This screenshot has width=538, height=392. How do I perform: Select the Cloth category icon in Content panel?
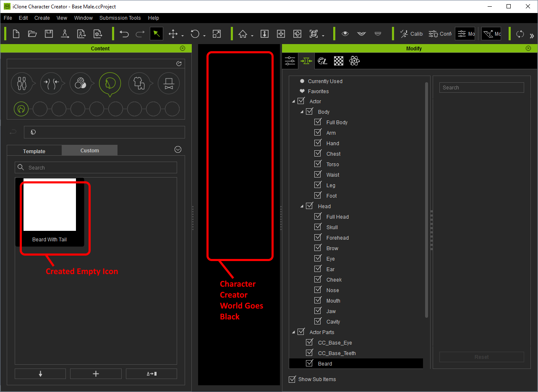139,83
